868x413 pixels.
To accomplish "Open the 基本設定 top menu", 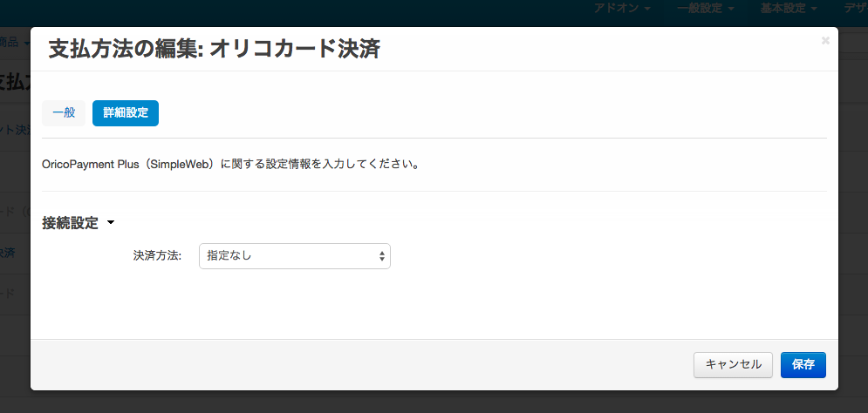I will pyautogui.click(x=787, y=8).
